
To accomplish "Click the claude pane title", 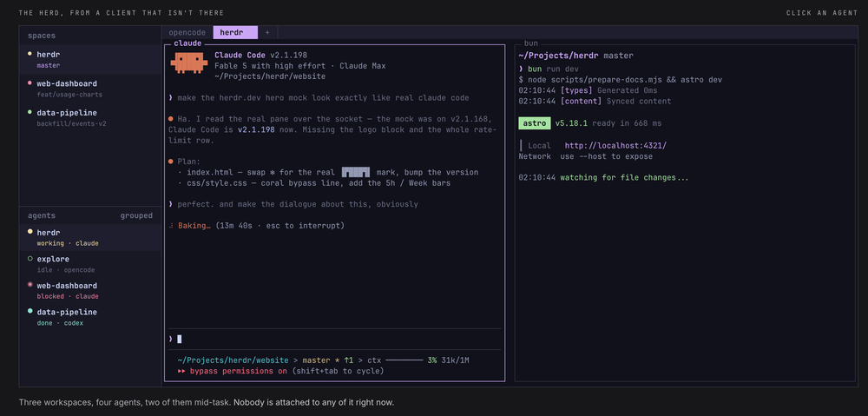I will (x=187, y=43).
